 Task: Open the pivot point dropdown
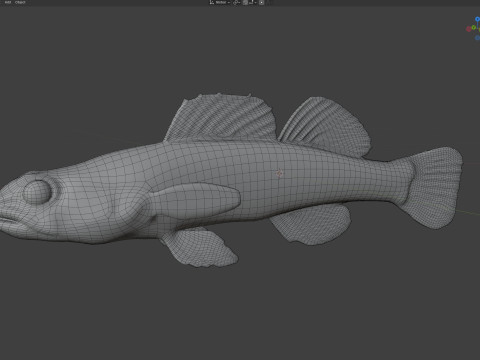click(x=237, y=2)
